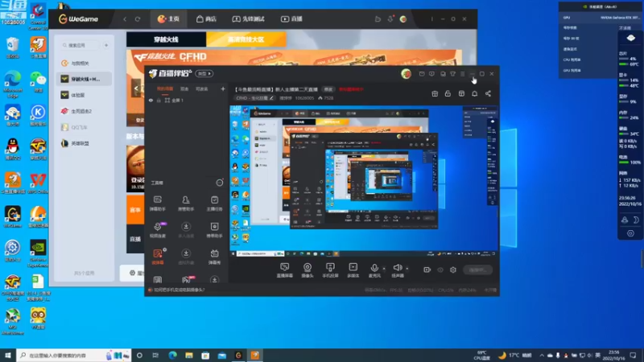Image resolution: width=644 pixels, height=362 pixels.
Task: Add 摄像头 camera source
Action: coord(308,270)
